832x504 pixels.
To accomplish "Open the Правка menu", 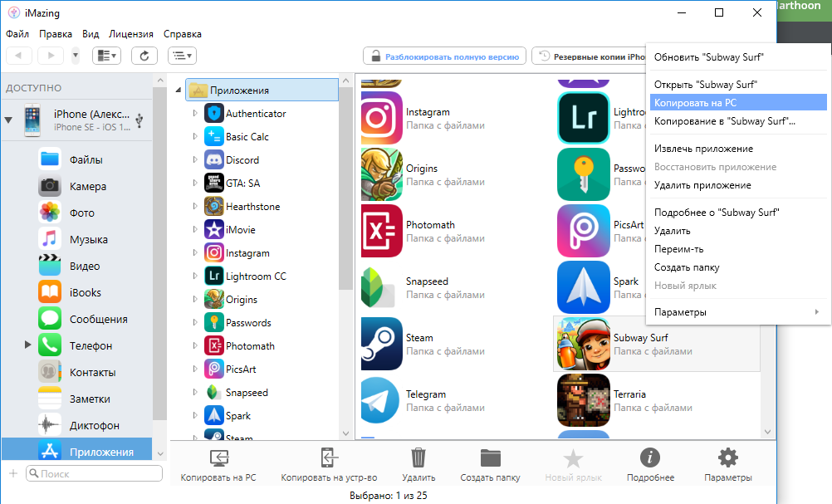I will tap(55, 34).
